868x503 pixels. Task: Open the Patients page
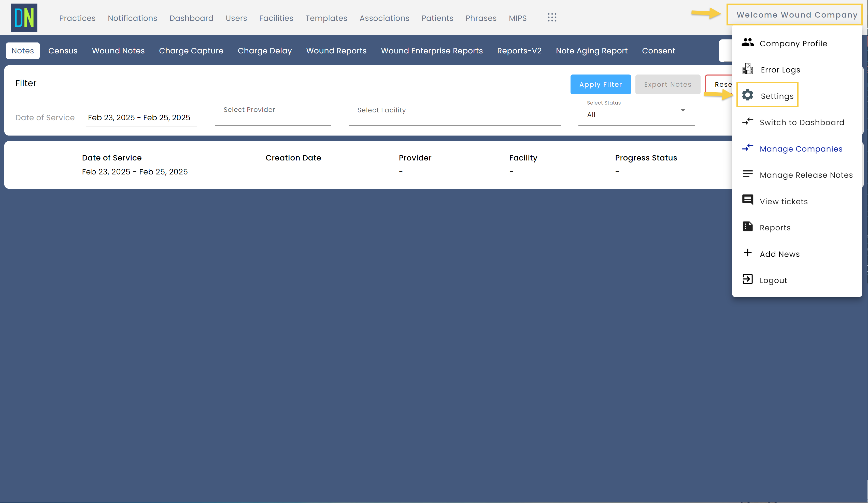tap(437, 18)
